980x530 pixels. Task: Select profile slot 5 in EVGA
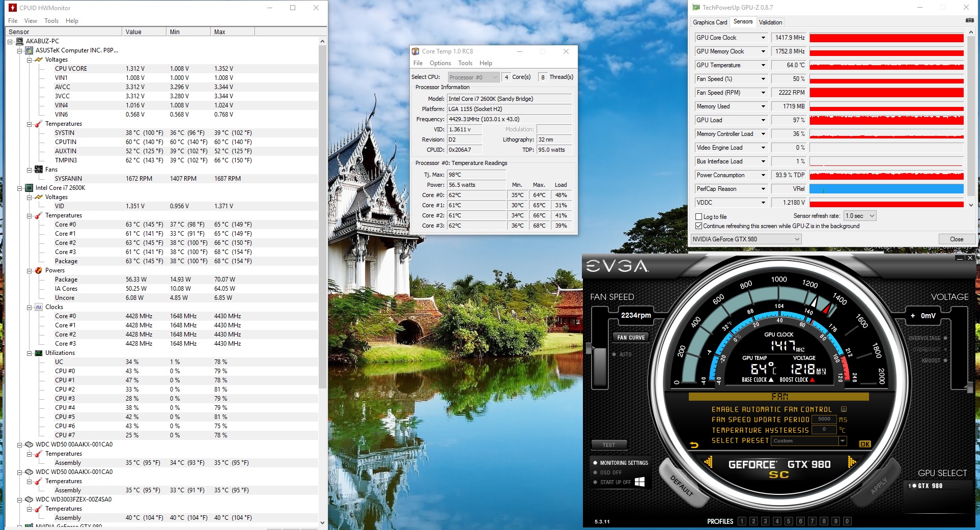coord(789,521)
